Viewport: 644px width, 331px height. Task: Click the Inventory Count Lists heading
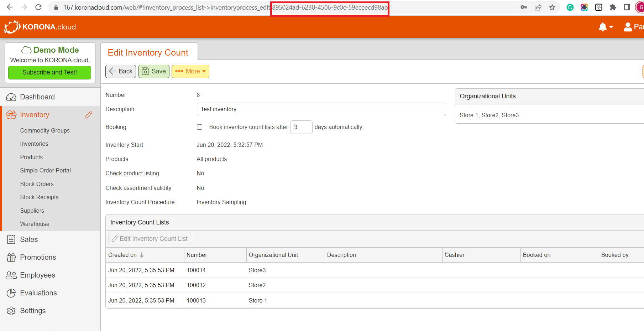tap(140, 222)
